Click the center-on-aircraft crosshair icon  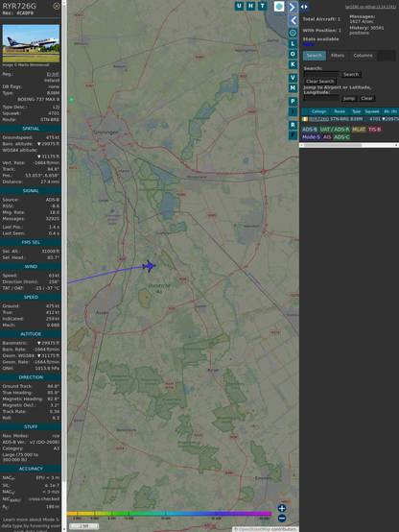pyautogui.click(x=293, y=33)
